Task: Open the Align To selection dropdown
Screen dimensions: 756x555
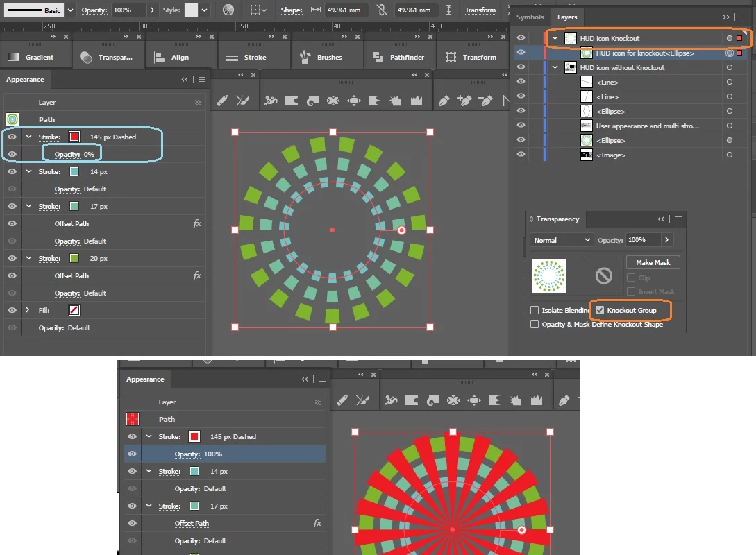Action: (258, 10)
